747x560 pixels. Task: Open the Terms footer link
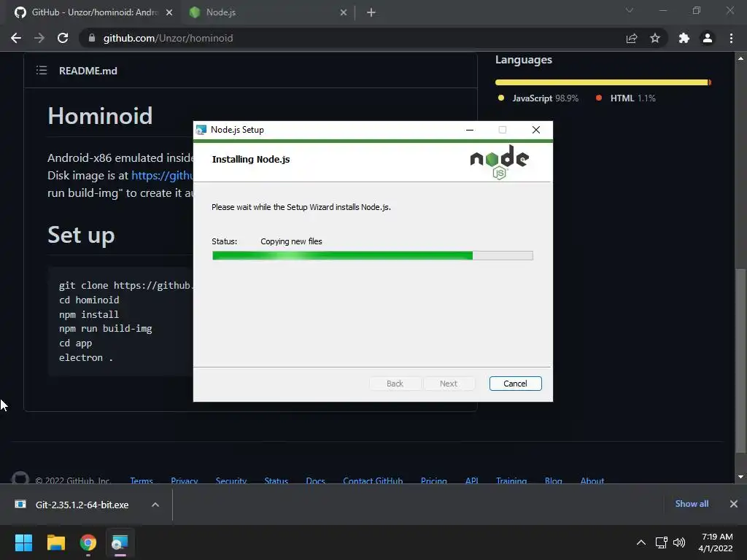coord(142,480)
